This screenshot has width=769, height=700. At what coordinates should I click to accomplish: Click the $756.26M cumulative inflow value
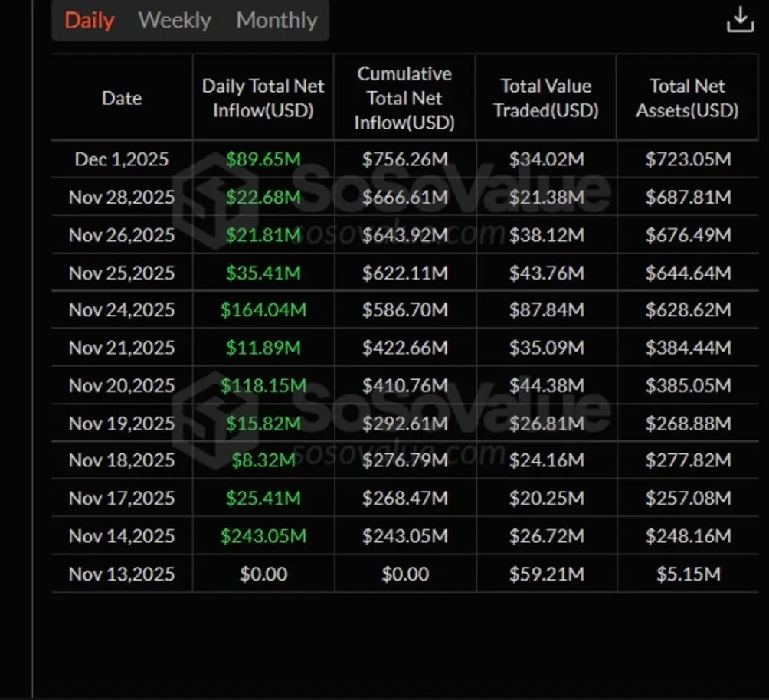tap(405, 159)
